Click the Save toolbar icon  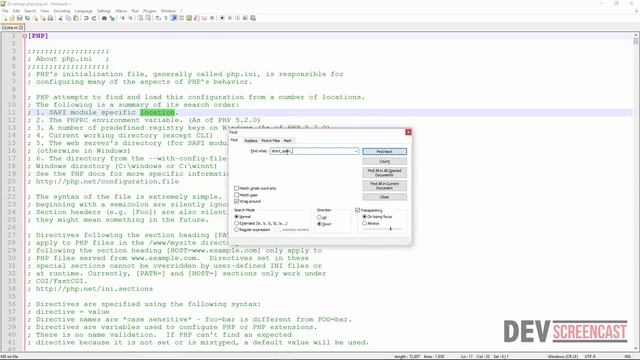click(19, 18)
